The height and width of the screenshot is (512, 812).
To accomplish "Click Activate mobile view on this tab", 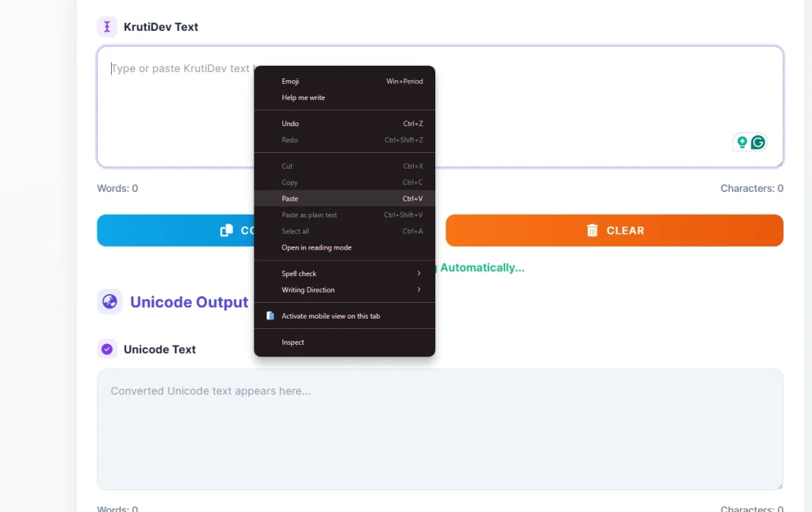I will tap(331, 315).
